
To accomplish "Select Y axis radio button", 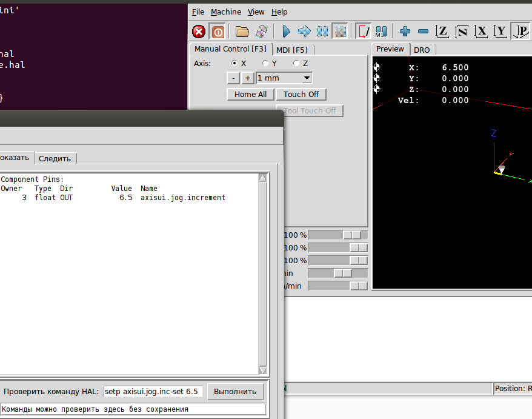I will coord(265,63).
